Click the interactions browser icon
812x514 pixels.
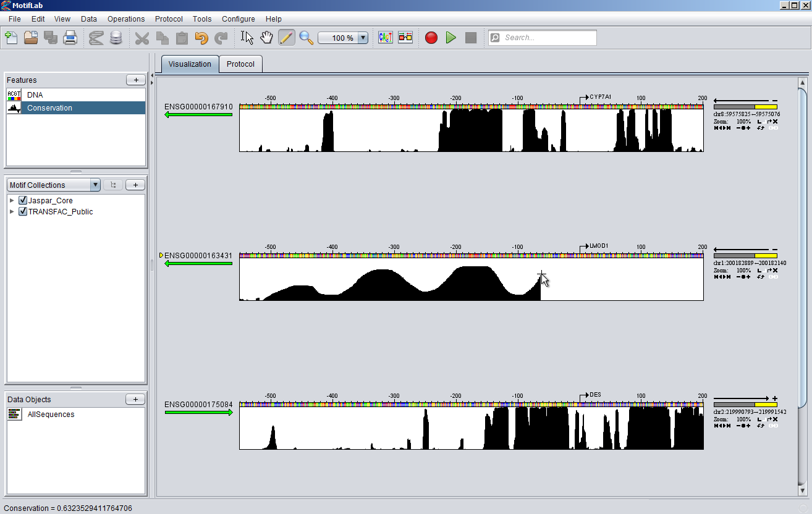pyautogui.click(x=405, y=38)
